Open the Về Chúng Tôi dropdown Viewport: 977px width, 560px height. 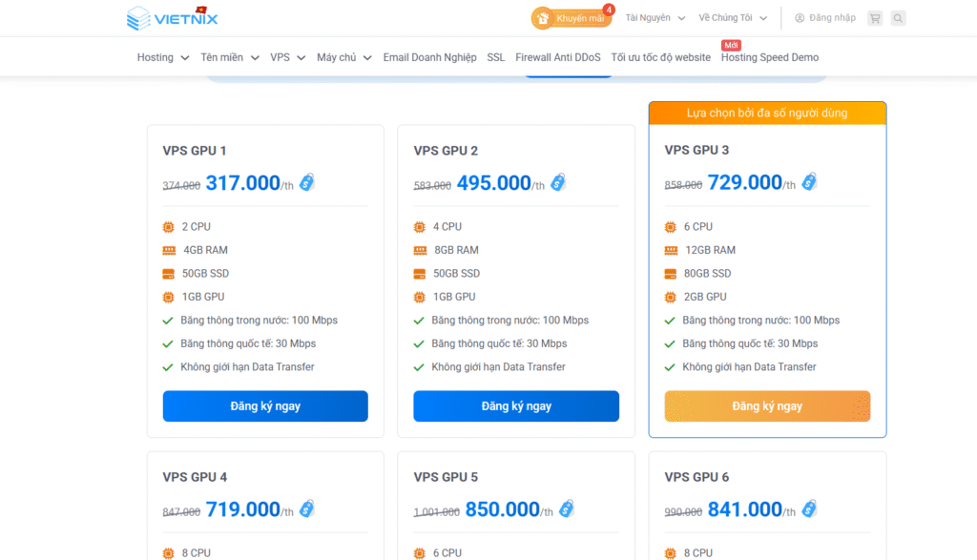click(x=732, y=18)
